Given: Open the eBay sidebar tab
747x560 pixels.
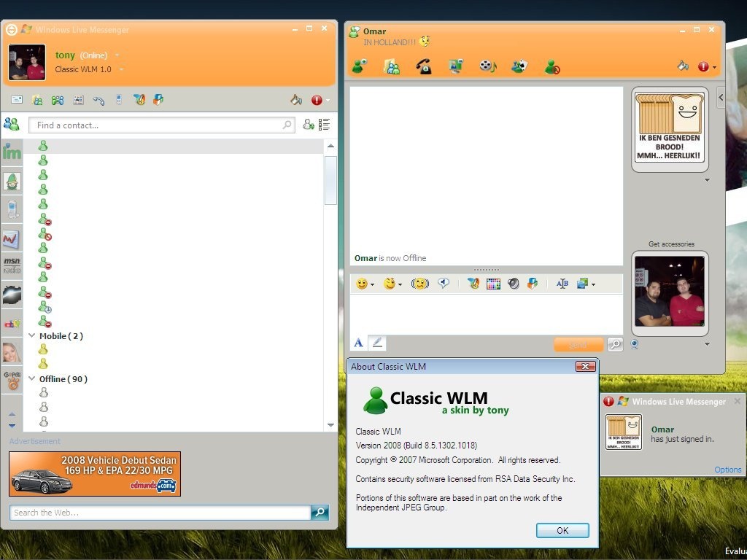Looking at the screenshot, I should click(x=12, y=324).
